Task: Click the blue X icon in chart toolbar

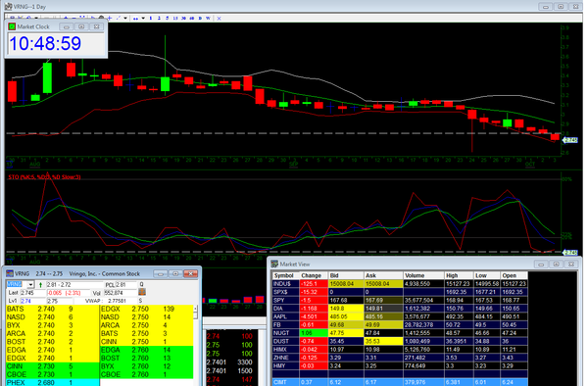Action: [x=219, y=18]
